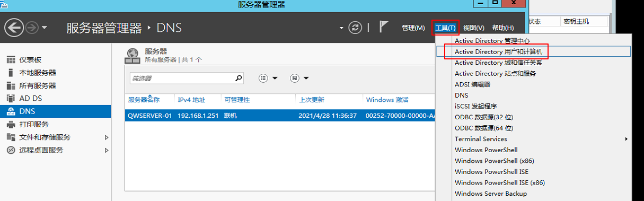Click the DNS role icon in sidebar

pyautogui.click(x=11, y=111)
